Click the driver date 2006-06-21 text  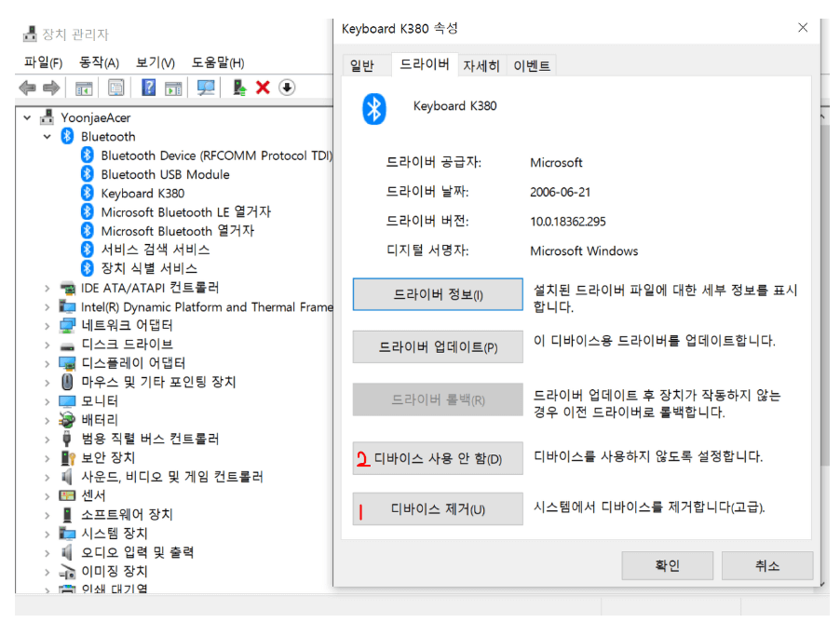561,192
